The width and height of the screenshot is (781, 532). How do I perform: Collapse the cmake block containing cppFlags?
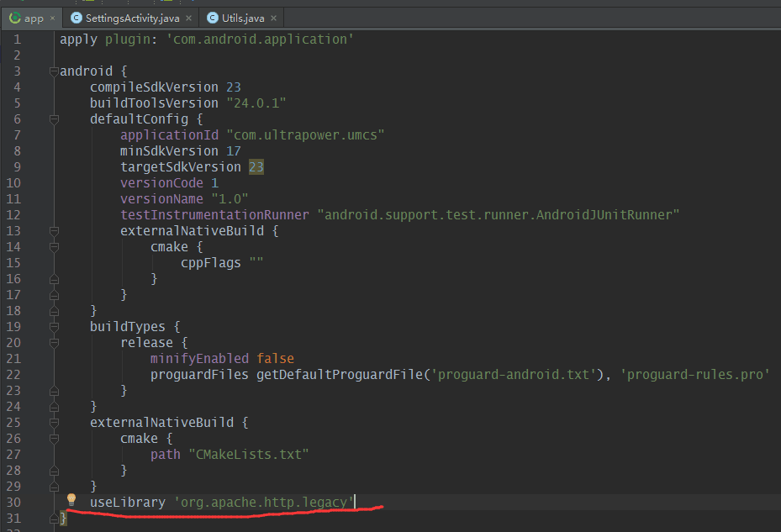point(52,246)
